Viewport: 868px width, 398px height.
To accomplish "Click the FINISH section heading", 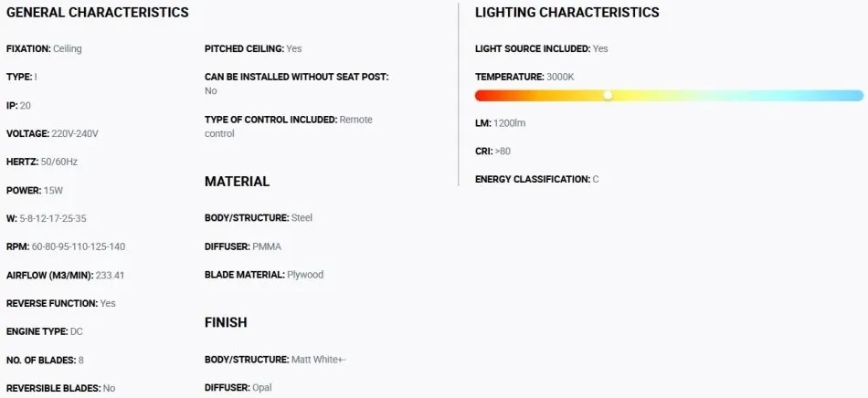I will coord(226,322).
